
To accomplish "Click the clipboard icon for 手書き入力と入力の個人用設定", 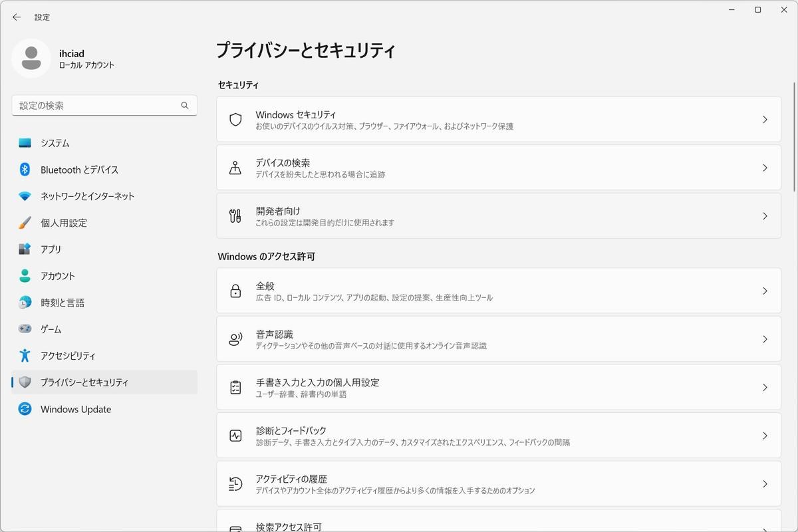I will 235,387.
